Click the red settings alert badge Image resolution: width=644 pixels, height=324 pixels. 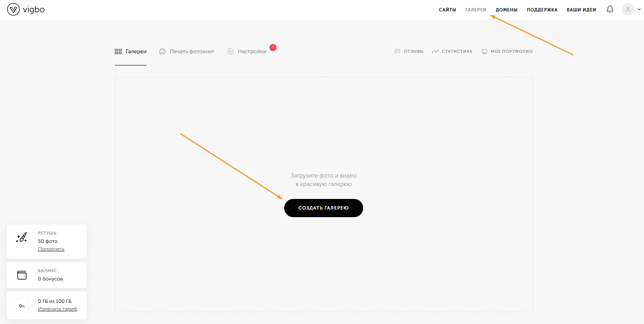273,47
